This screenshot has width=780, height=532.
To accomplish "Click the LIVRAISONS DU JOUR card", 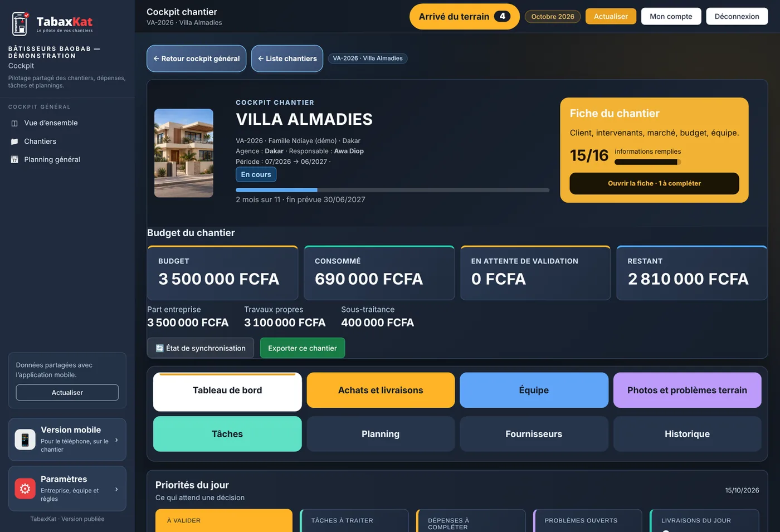I will click(704, 520).
